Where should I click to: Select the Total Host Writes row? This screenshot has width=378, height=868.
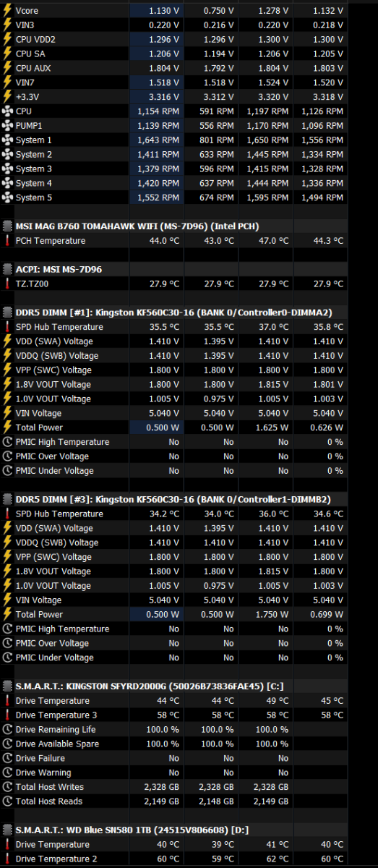[x=189, y=787]
